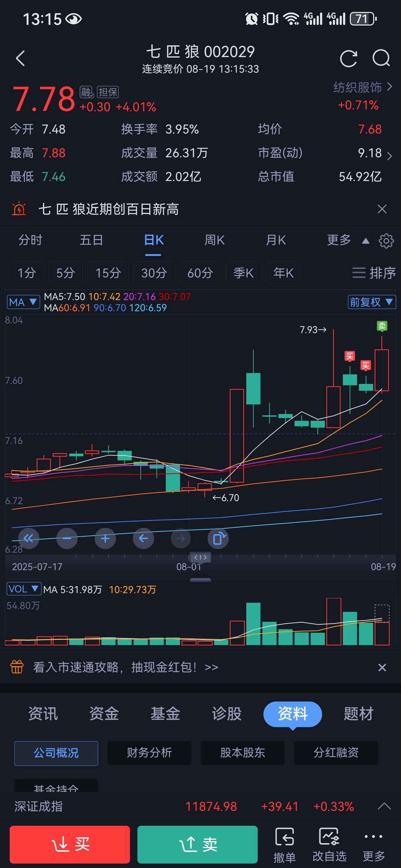Viewport: 401px width, 868px height.
Task: Move chart right with arrow button
Action: 181,538
